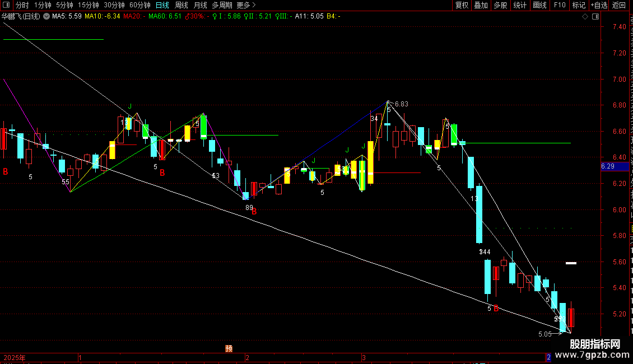Click the diamond icon above the chart
This screenshot has height=364, width=633.
click(x=585, y=17)
